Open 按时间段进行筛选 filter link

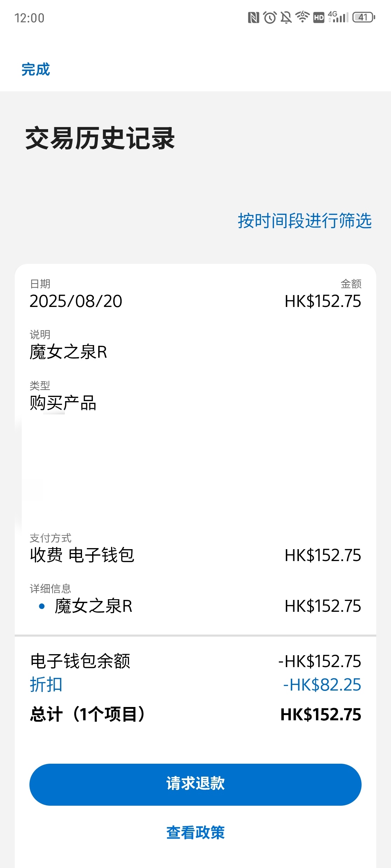pyautogui.click(x=305, y=220)
